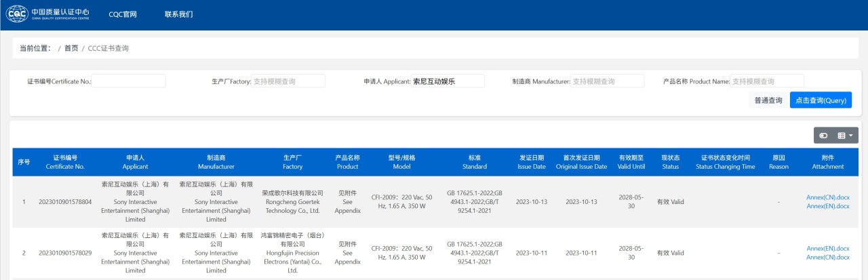Select certificate number 2023010901578804
The image size is (868, 280).
pyautogui.click(x=65, y=202)
